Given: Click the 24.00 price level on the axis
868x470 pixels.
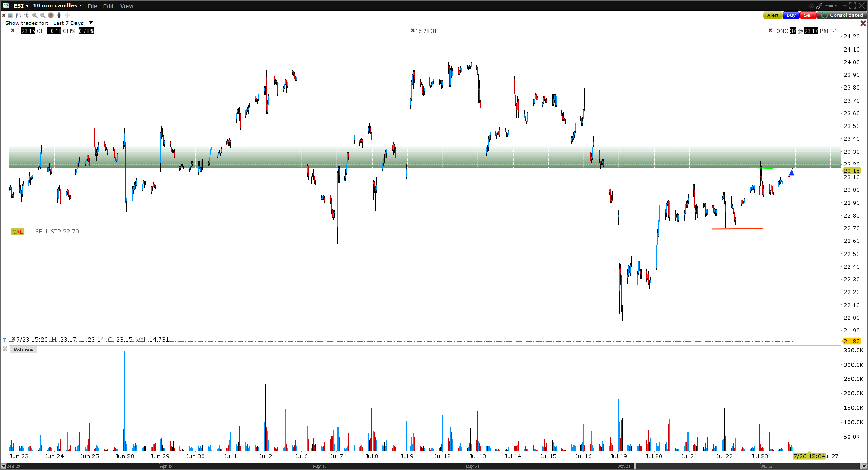Looking at the screenshot, I should (x=851, y=62).
